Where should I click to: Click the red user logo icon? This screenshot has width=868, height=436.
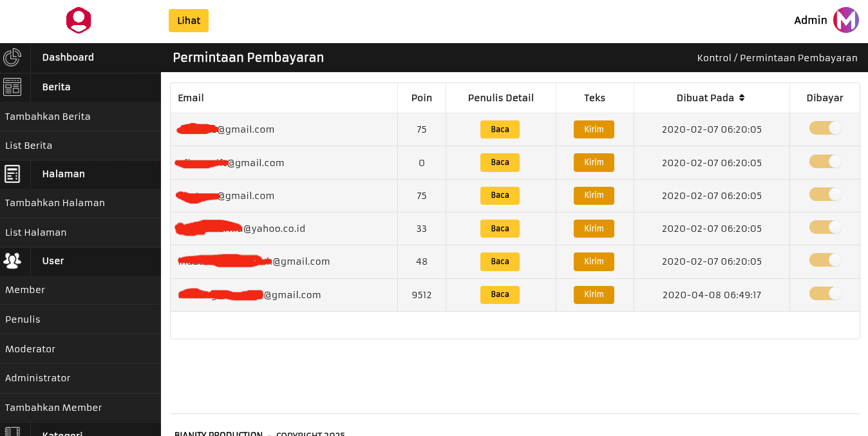point(79,21)
